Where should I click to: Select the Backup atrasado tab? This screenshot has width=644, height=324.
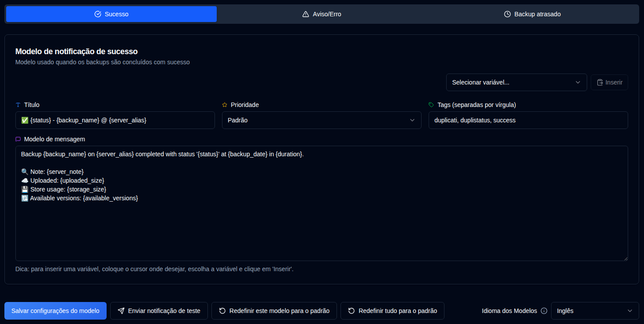pos(532,14)
